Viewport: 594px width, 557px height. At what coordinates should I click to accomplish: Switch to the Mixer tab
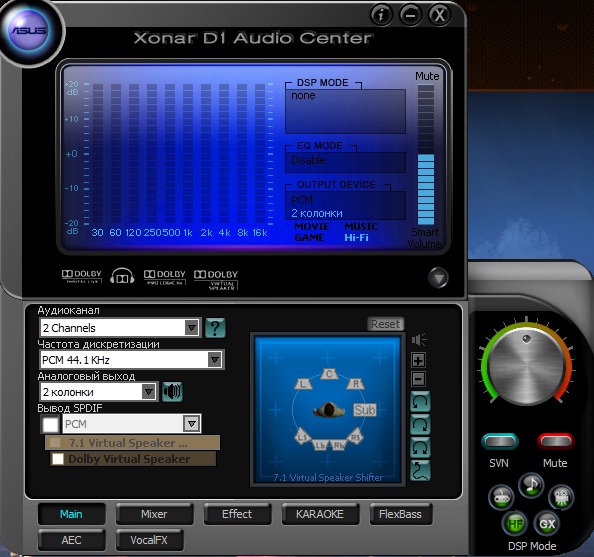154,514
